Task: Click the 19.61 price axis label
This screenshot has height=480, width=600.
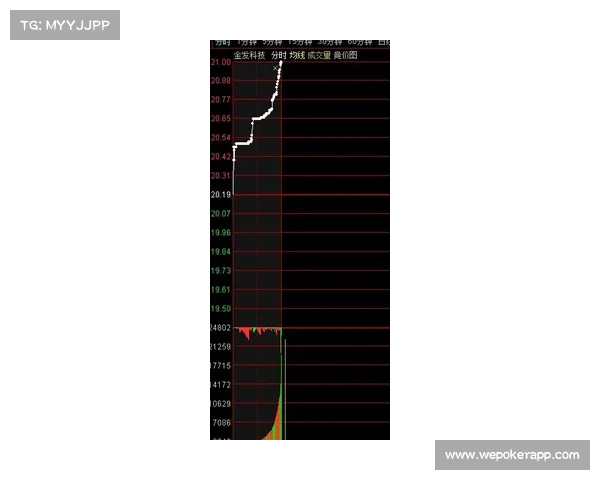Action: coord(221,289)
